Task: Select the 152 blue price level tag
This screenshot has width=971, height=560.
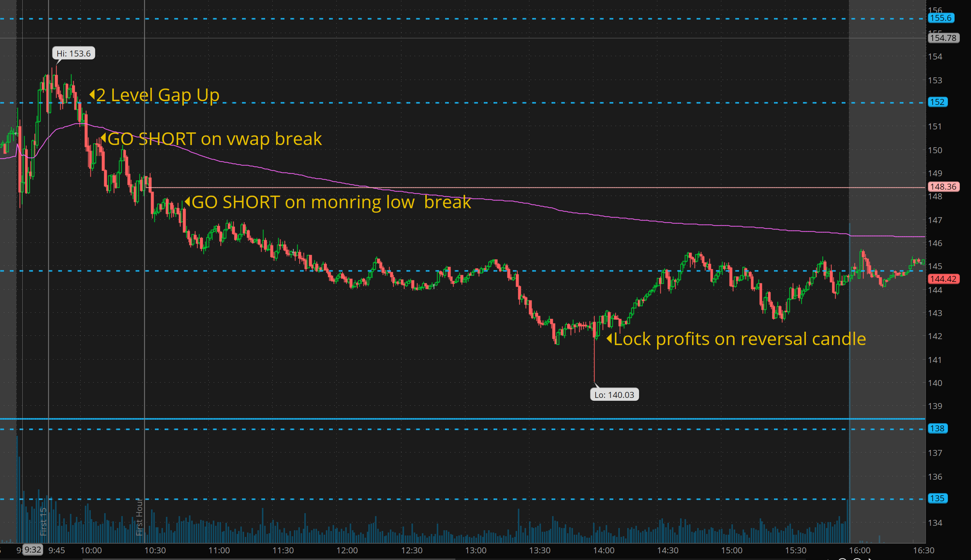Action: pyautogui.click(x=937, y=102)
